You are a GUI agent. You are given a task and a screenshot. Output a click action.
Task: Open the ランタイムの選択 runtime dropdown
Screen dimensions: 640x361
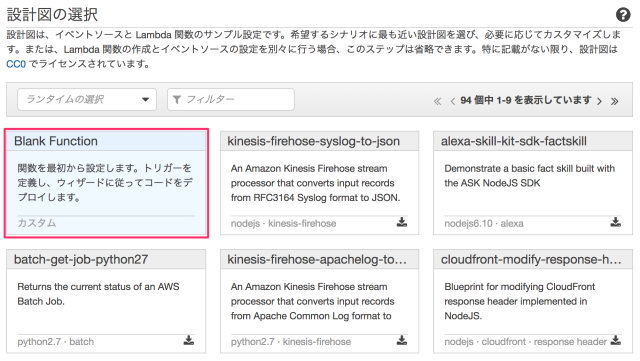pyautogui.click(x=87, y=99)
